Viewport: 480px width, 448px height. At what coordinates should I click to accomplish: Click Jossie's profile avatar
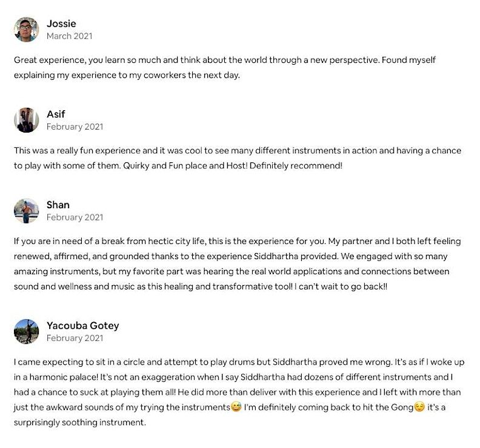click(26, 30)
